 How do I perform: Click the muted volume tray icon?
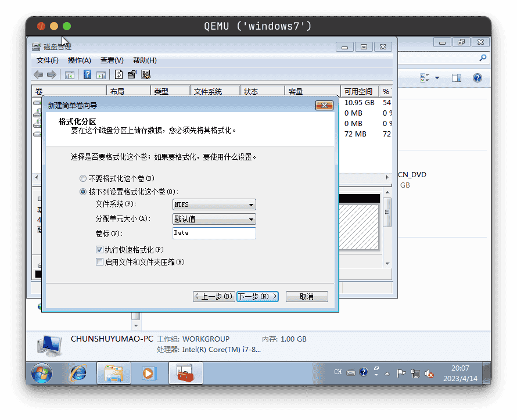[429, 374]
